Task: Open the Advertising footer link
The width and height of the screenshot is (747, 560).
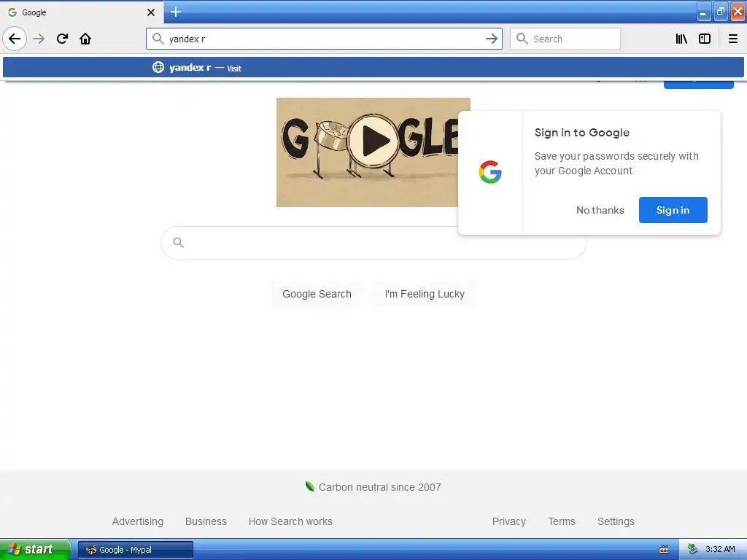Action: pos(138,521)
